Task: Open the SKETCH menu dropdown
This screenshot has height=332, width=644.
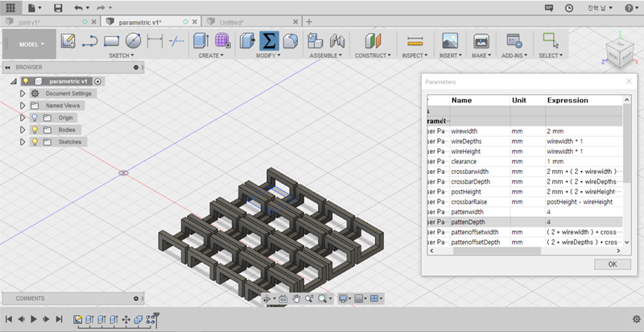Action: [x=122, y=56]
